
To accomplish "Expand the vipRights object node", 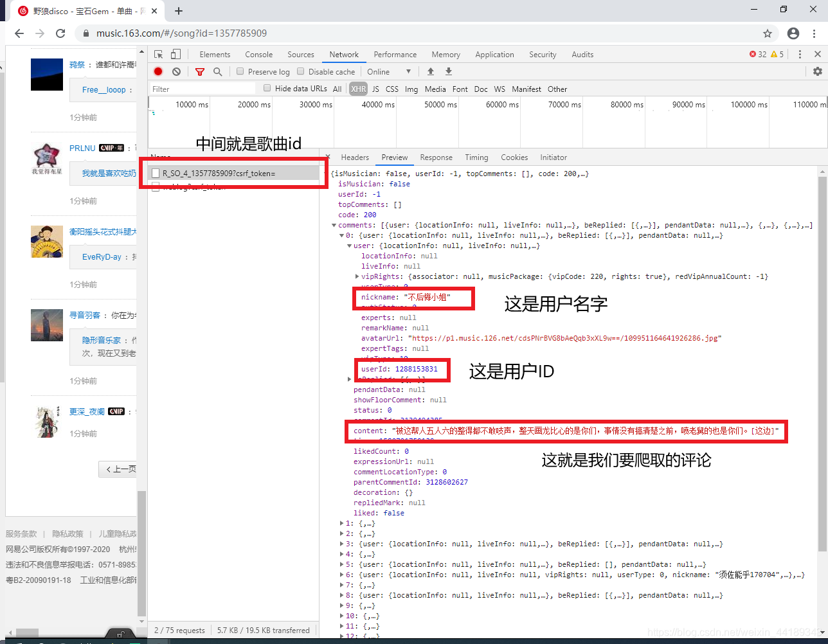I will click(357, 276).
